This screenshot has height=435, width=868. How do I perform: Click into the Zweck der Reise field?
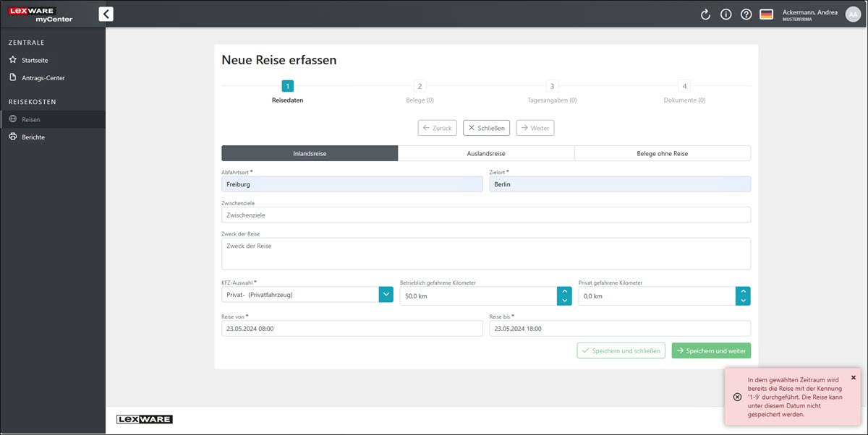point(485,254)
